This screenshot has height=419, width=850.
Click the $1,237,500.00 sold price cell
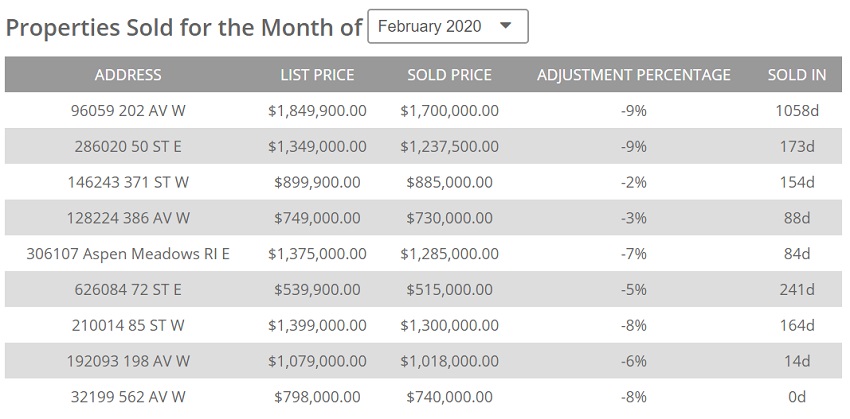[x=449, y=147]
